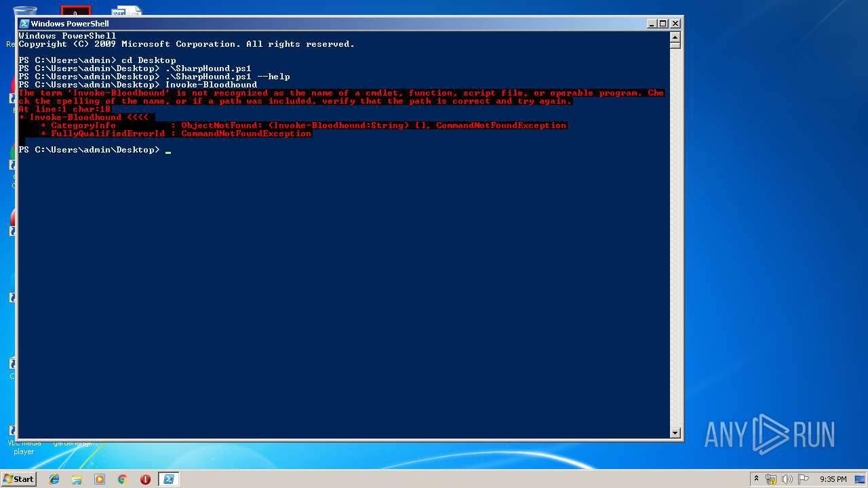This screenshot has width=868, height=488.
Task: Click the '.\SharpHound.ps1 --help' command line
Action: tap(155, 77)
